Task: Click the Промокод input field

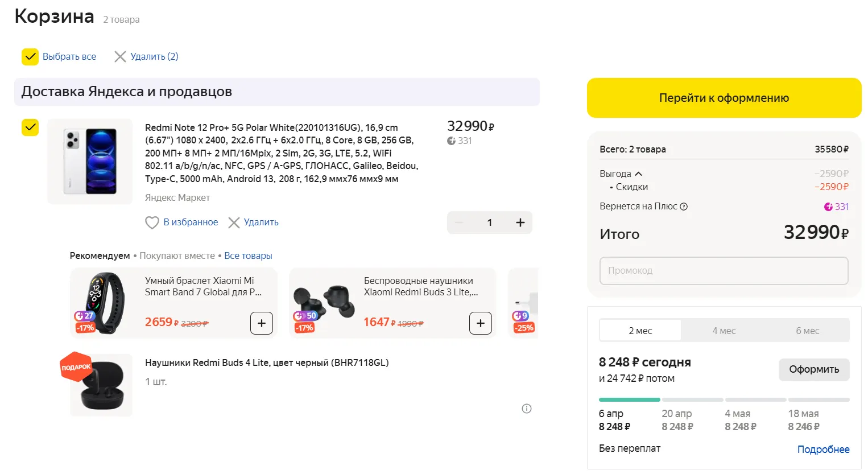Action: [724, 271]
